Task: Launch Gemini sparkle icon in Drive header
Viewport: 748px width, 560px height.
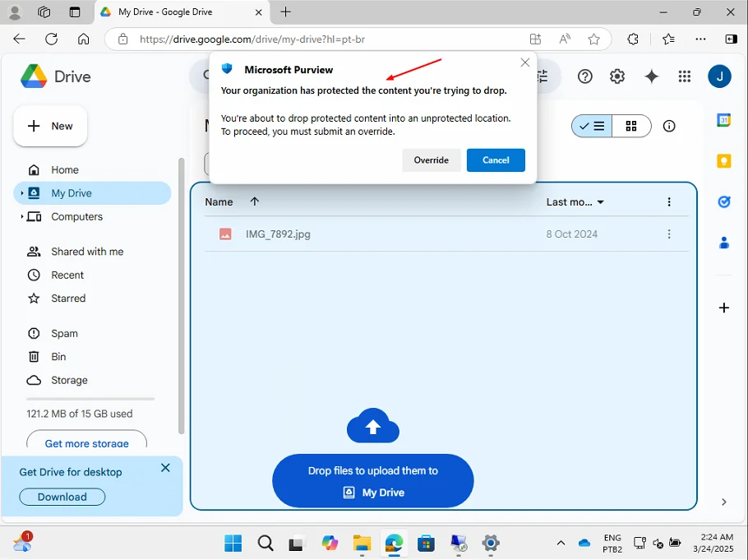Action: coord(651,76)
